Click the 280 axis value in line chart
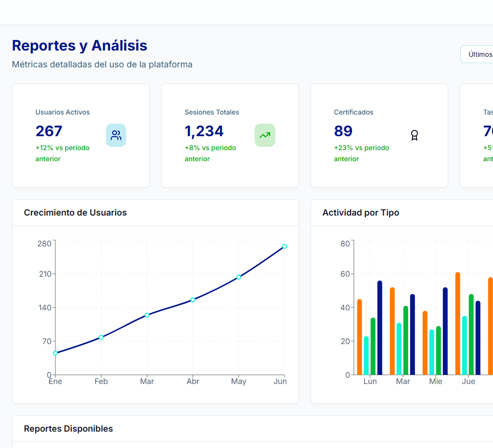 coord(44,244)
